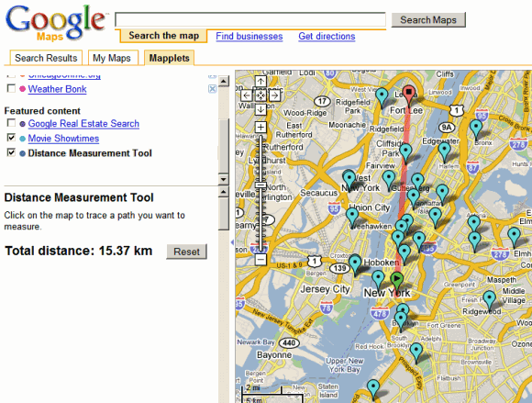Zoom out with the minus button
The image size is (532, 403).
point(260,260)
